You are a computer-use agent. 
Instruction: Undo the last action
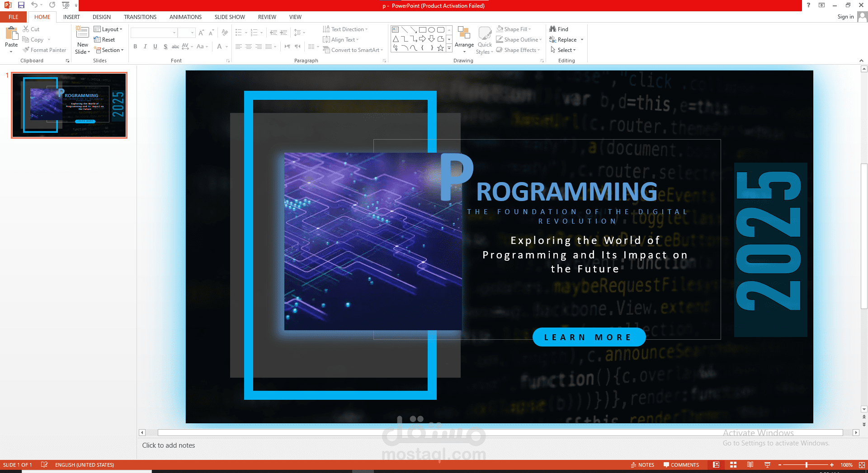[34, 5]
